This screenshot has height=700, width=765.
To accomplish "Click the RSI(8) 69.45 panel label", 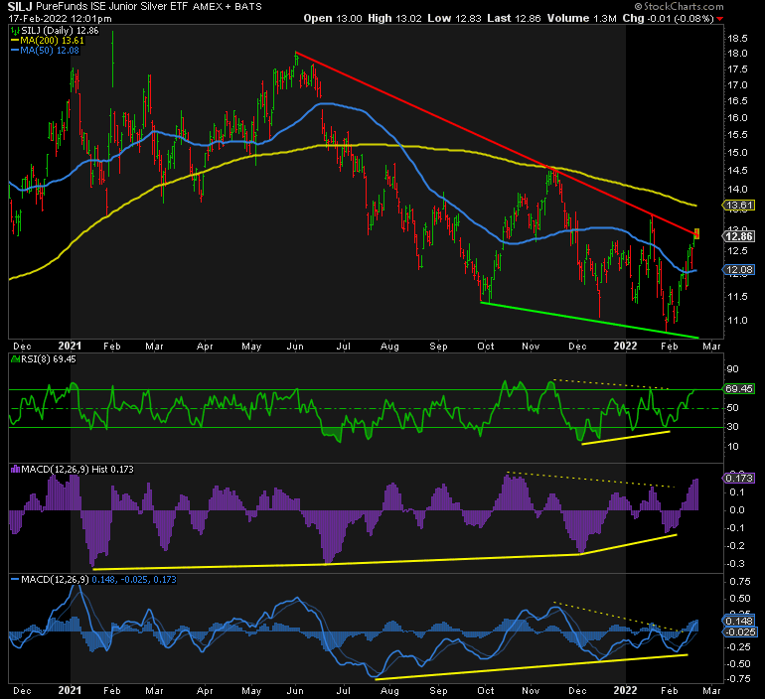I will (49, 359).
